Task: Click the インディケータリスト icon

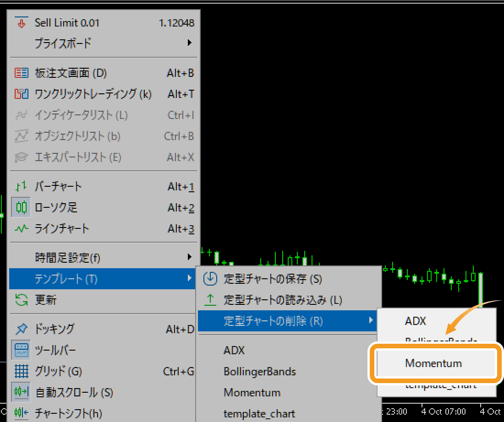Action: click(x=21, y=115)
